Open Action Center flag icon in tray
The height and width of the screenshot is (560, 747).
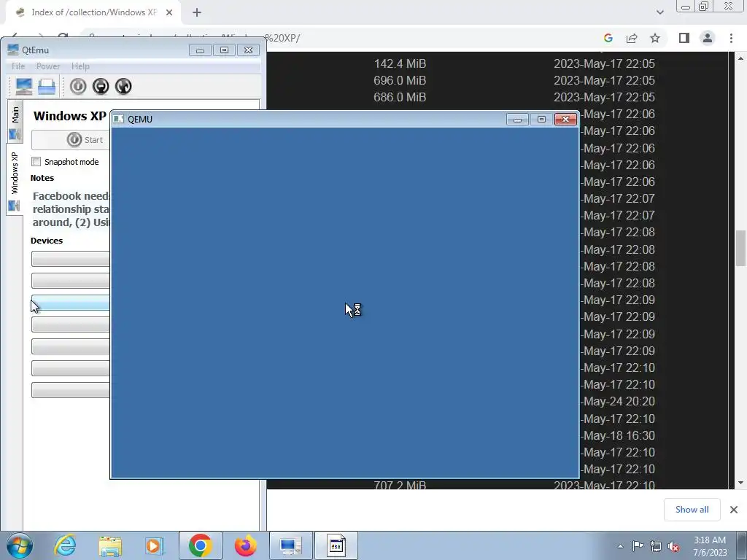(638, 546)
